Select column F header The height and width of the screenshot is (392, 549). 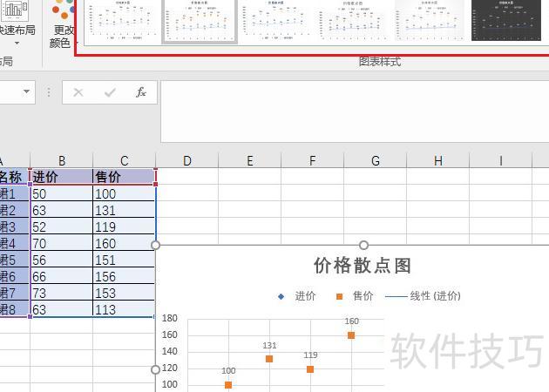click(x=312, y=160)
